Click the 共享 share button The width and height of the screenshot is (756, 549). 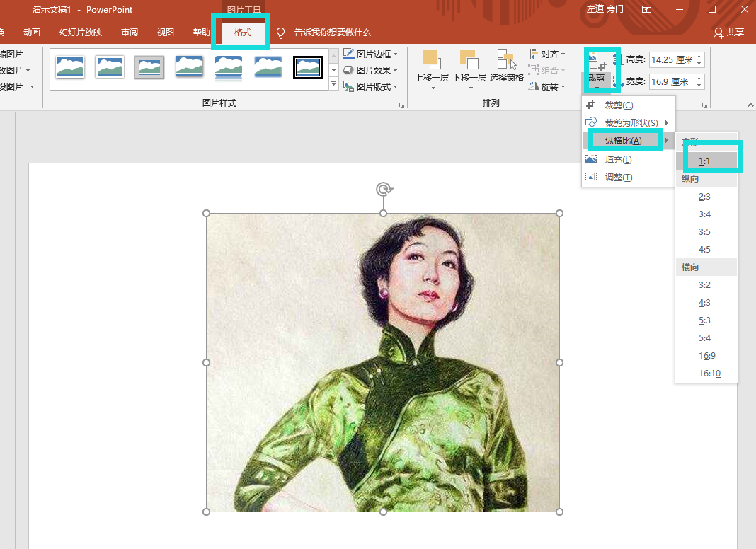tap(728, 33)
